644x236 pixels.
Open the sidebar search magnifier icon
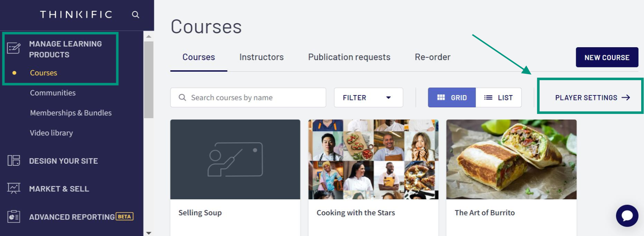(135, 15)
